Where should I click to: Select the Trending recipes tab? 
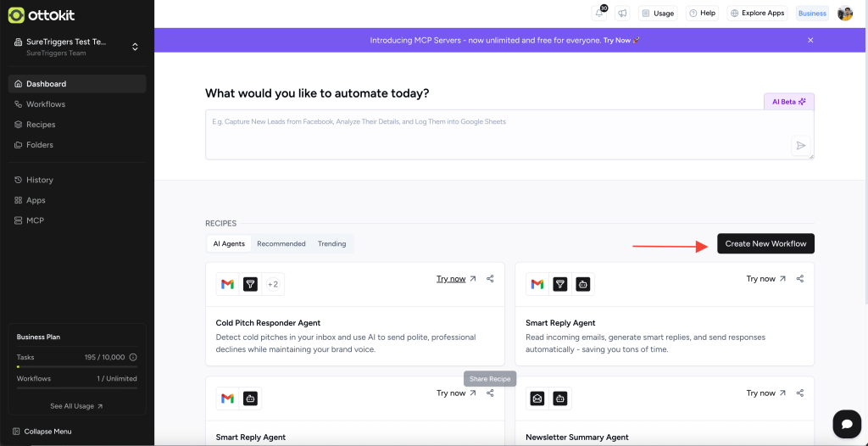331,244
